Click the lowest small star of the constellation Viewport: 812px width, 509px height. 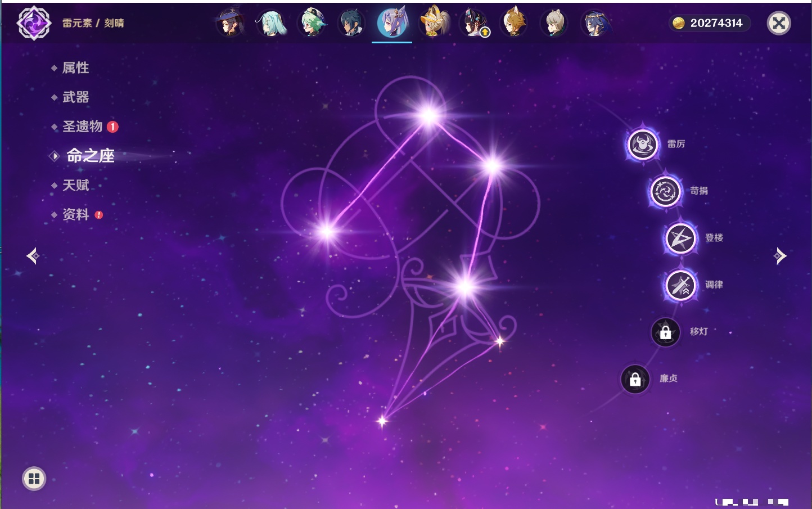point(382,421)
